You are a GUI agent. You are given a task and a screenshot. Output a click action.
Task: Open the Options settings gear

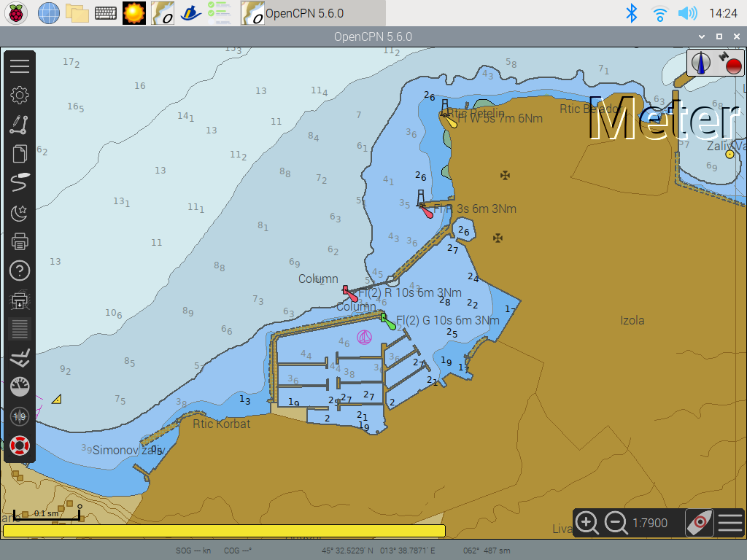pyautogui.click(x=20, y=96)
